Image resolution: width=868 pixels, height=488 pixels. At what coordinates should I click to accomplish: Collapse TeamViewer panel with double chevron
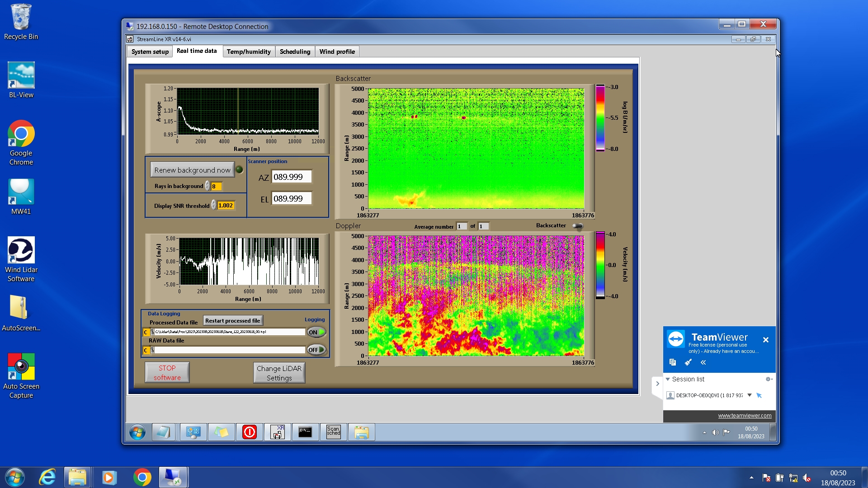(703, 362)
